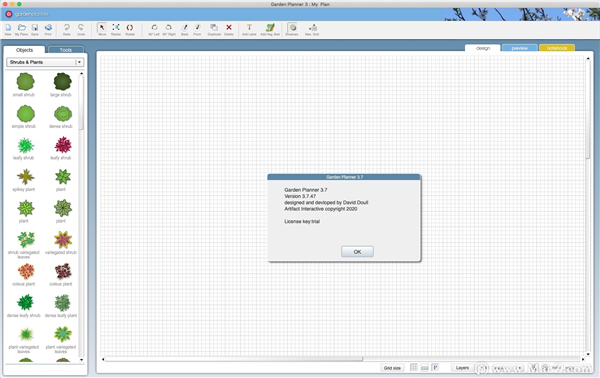Click the Duplicate icon in toolbar

tap(214, 29)
